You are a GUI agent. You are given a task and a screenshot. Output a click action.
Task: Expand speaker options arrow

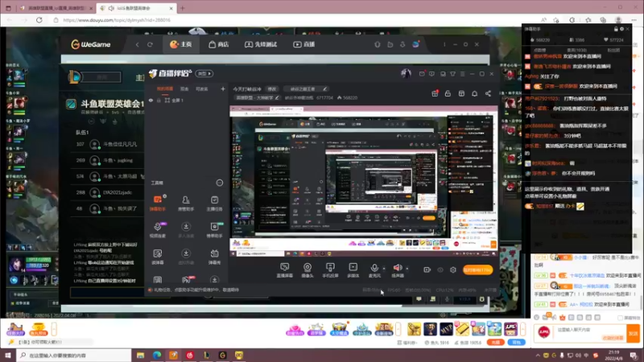click(407, 269)
